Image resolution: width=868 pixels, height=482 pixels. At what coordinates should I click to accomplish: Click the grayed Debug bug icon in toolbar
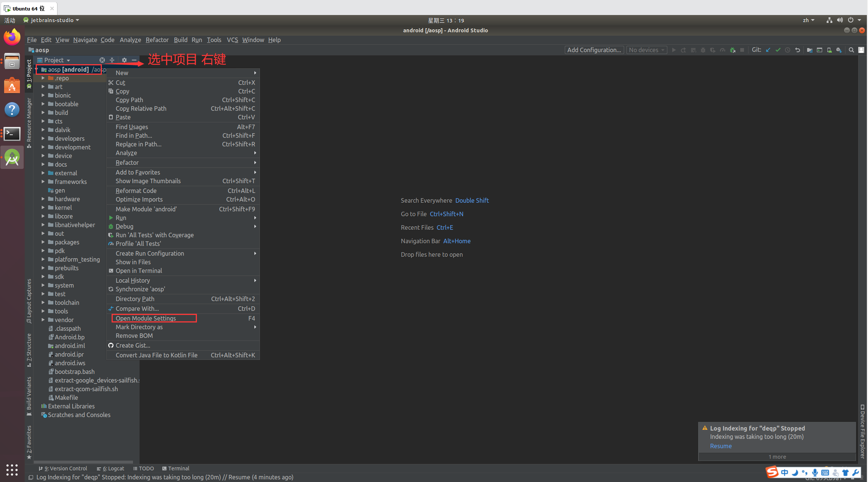[703, 50]
